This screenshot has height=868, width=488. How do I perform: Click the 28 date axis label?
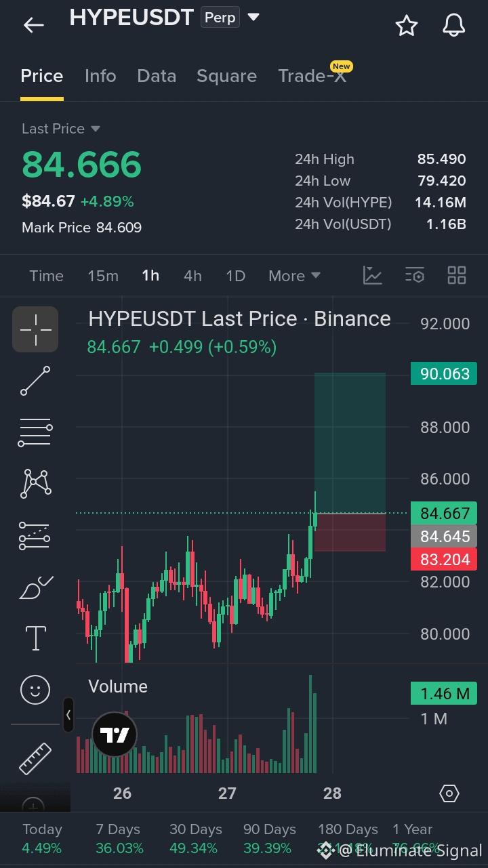pyautogui.click(x=332, y=793)
